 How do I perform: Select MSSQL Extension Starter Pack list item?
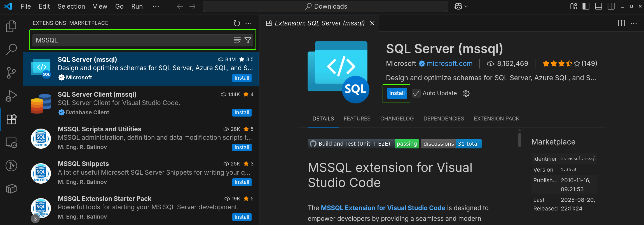coord(141,208)
